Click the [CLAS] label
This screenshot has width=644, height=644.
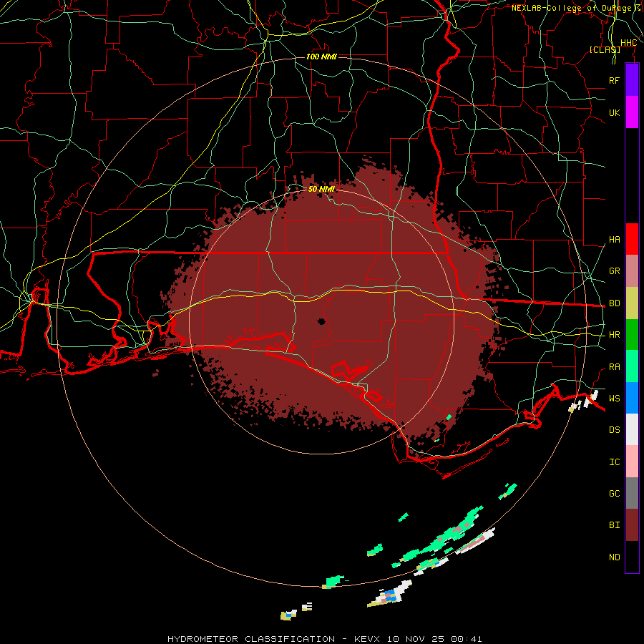[x=605, y=49]
